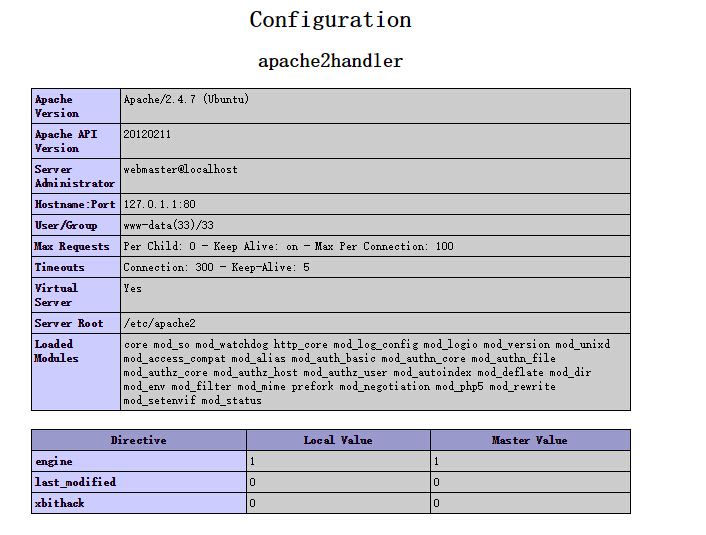Click the Directive column header
The image size is (706, 535).
139,440
